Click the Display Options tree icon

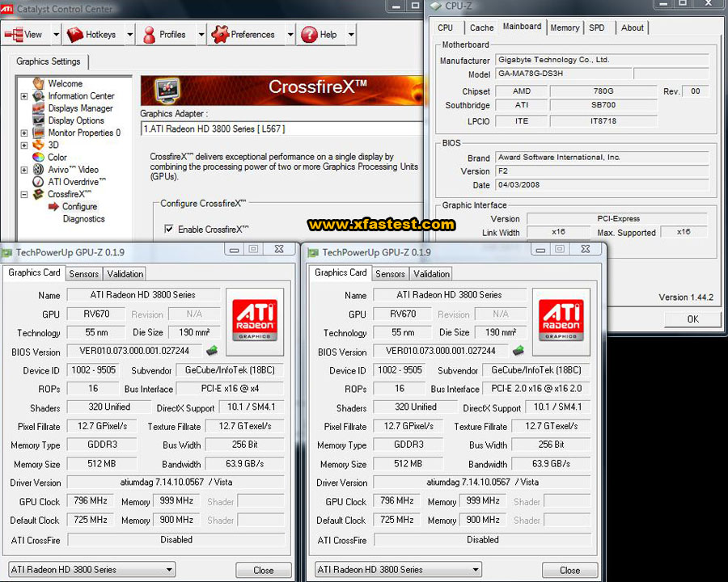point(39,120)
